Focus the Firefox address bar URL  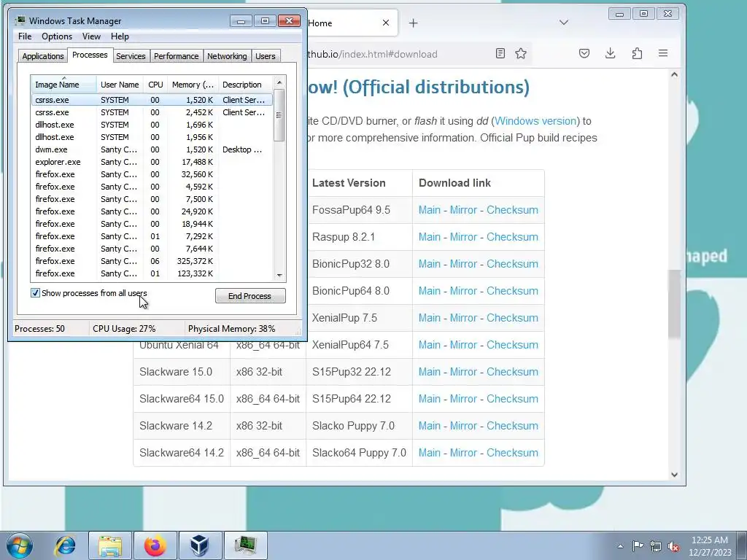tap(371, 54)
